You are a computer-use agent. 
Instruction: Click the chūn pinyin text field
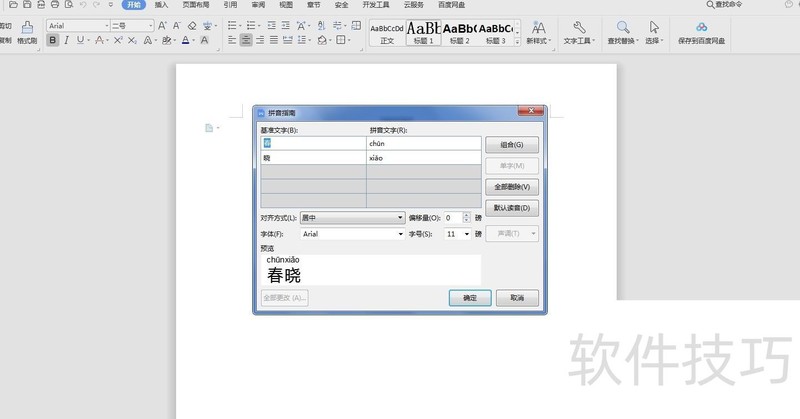click(423, 143)
